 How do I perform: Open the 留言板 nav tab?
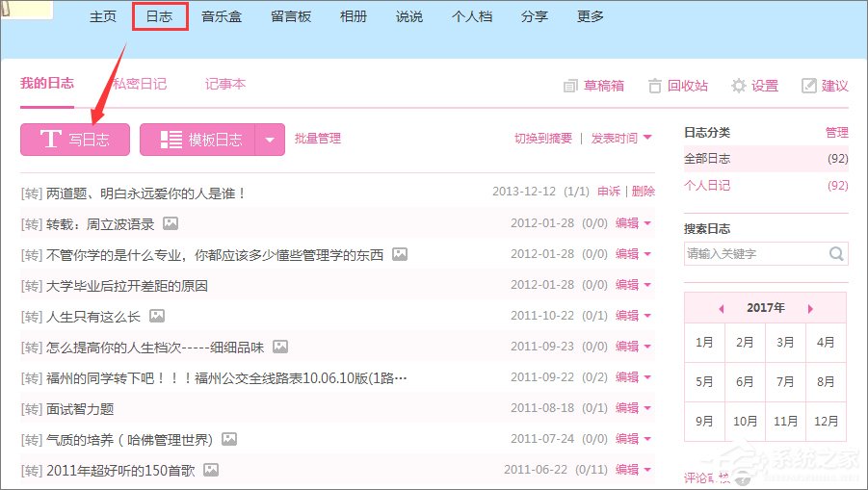pos(291,16)
